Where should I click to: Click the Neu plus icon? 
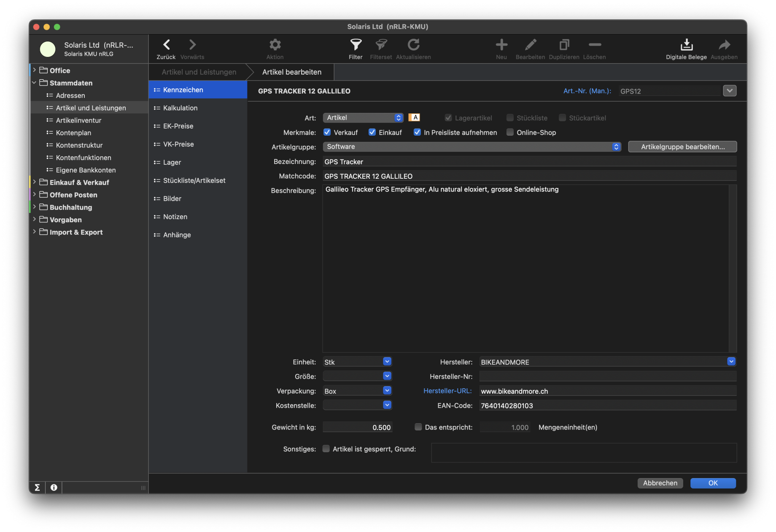pyautogui.click(x=501, y=45)
